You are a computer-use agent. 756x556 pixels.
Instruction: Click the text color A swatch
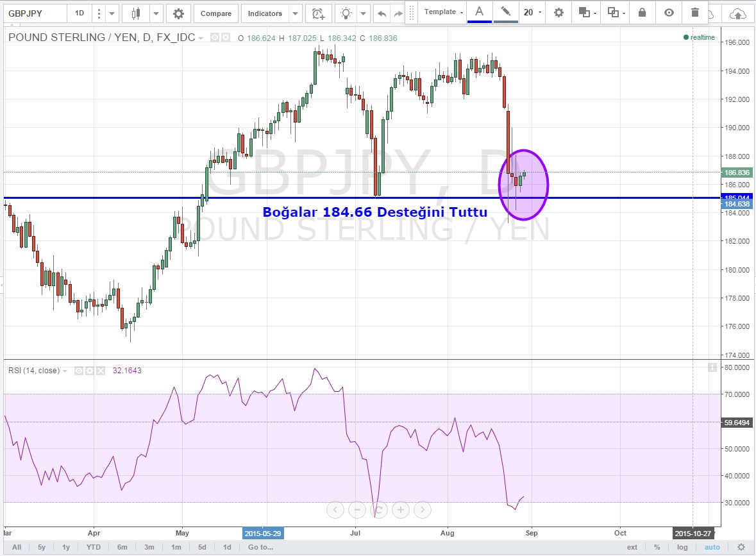point(480,12)
